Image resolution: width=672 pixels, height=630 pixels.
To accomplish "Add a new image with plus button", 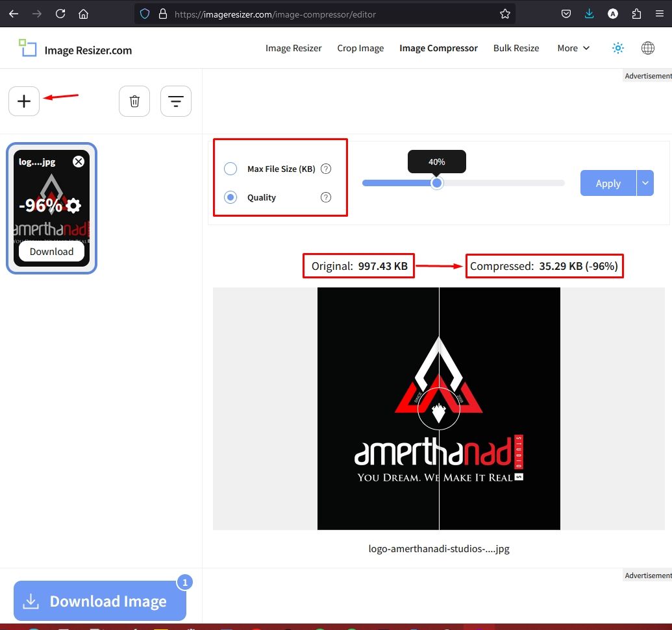I will pos(24,101).
